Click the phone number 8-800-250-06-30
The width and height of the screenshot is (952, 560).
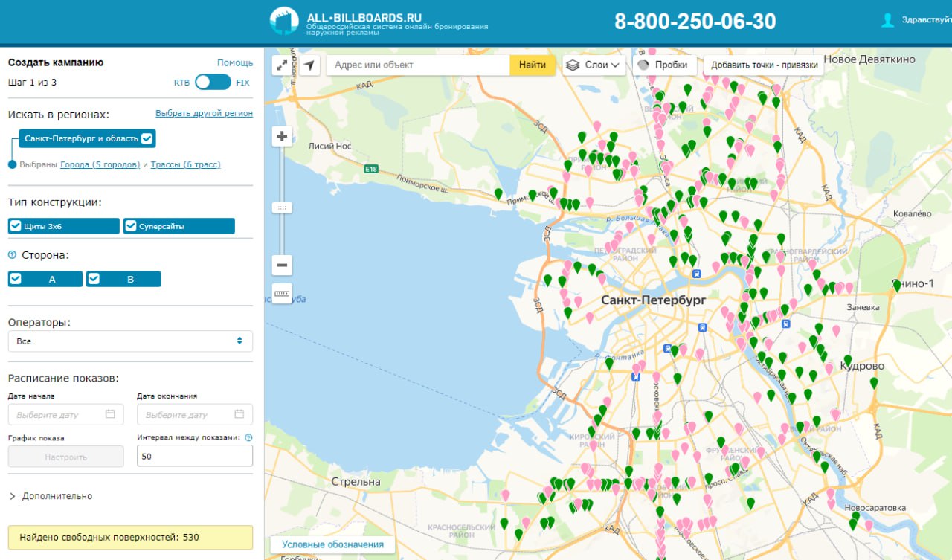pos(695,21)
